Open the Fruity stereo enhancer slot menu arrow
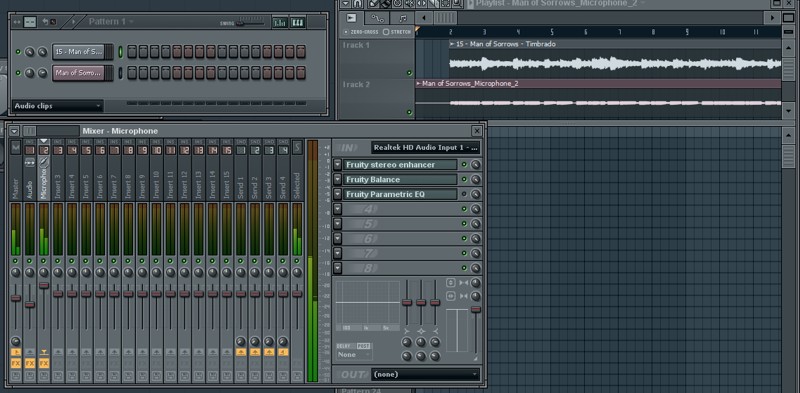The width and height of the screenshot is (800, 393). coord(337,165)
